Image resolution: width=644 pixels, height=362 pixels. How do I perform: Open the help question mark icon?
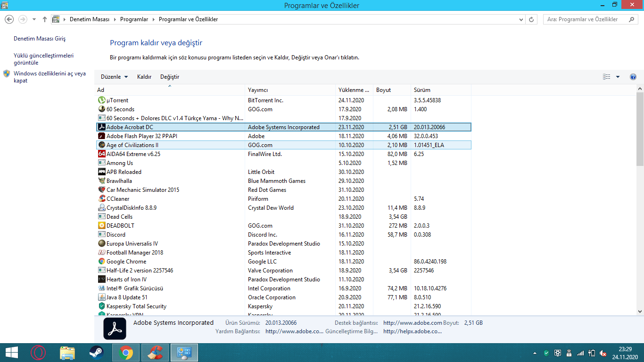[x=633, y=77]
